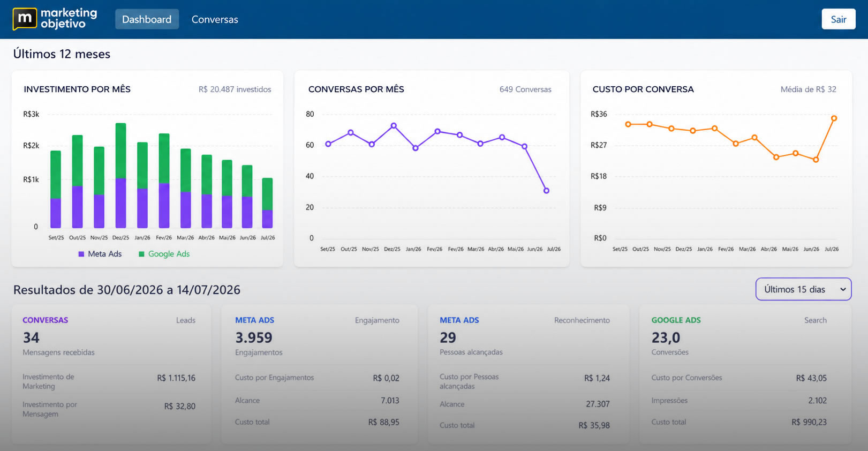Click the 'R$ 990,23' total cost
The height and width of the screenshot is (451, 868).
(809, 423)
